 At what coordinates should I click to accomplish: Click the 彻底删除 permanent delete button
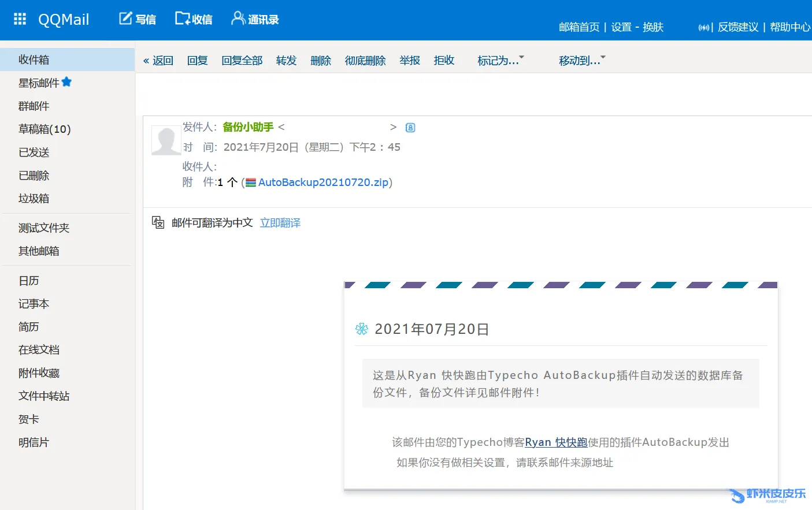pyautogui.click(x=365, y=61)
